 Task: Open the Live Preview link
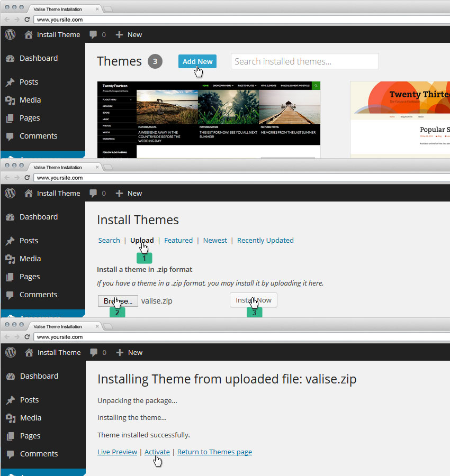click(x=118, y=452)
